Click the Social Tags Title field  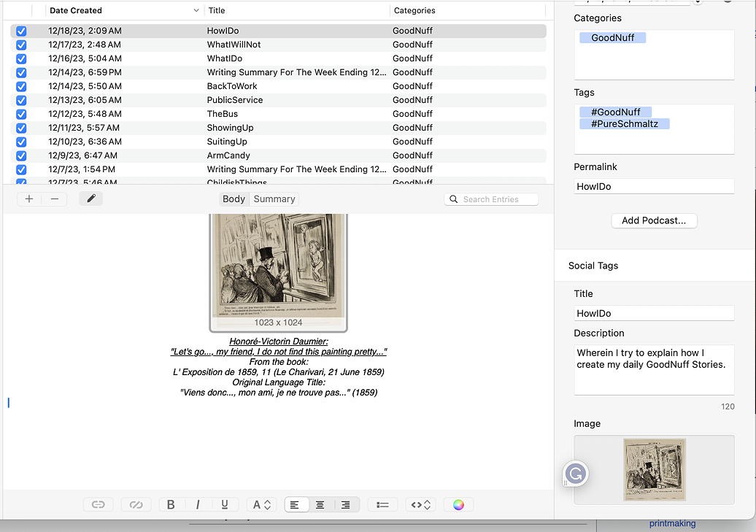coord(654,314)
